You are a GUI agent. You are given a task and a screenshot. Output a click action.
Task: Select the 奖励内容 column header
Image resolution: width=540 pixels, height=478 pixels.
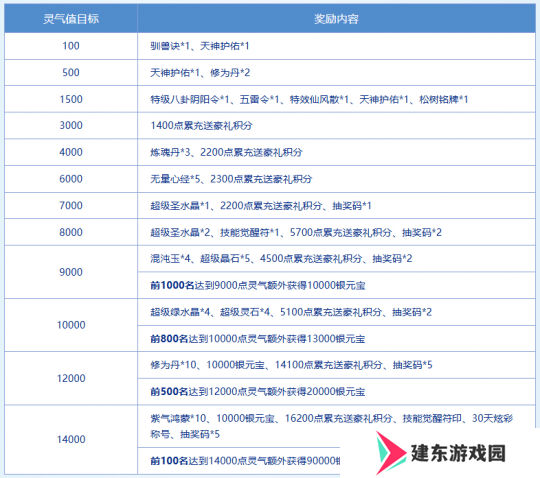point(336,19)
